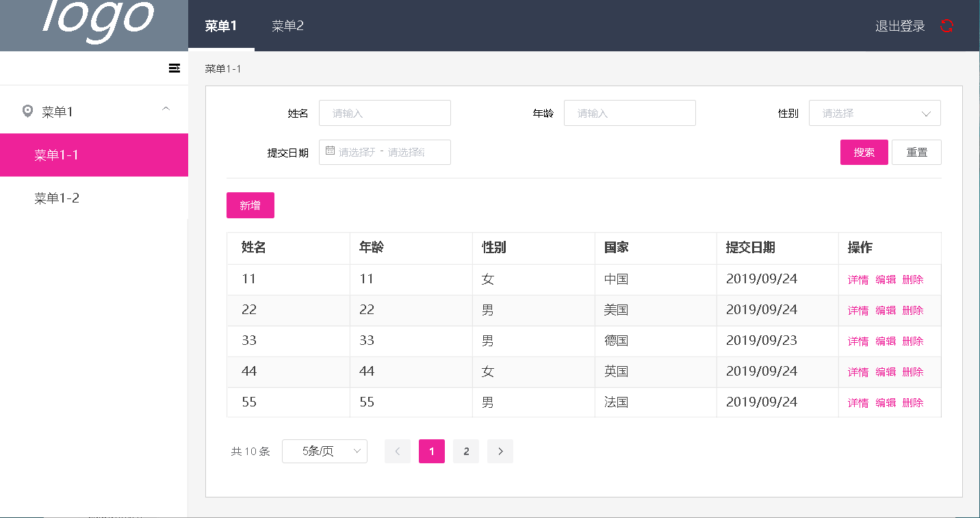This screenshot has width=980, height=518.
Task: Open the 性别 select dropdown
Action: coord(875,113)
